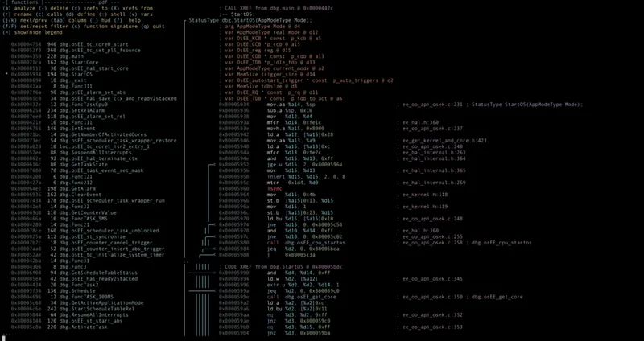The image size is (644, 341).
Task: Select dbg.osEE_hal_ready2stacked function row
Action: pos(74,279)
